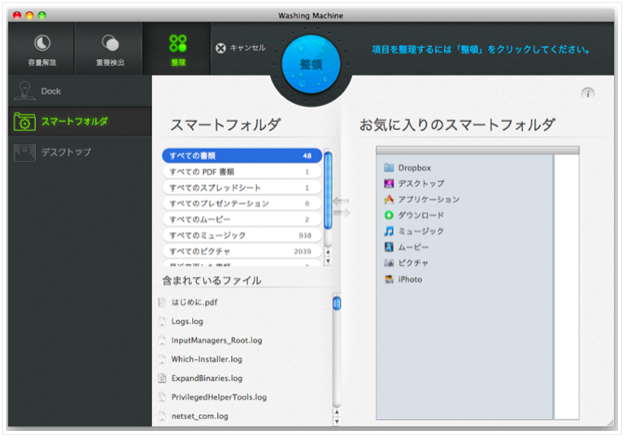
Task: Click the smart folder list scrollbar thumb
Action: click(x=328, y=190)
